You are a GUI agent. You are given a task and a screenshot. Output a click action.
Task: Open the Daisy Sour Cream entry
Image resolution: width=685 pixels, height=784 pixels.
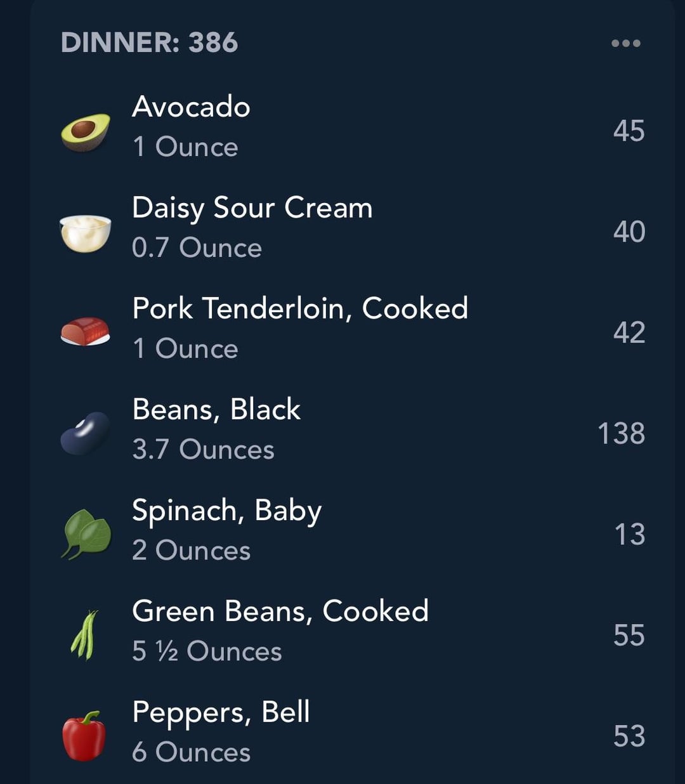tap(252, 207)
